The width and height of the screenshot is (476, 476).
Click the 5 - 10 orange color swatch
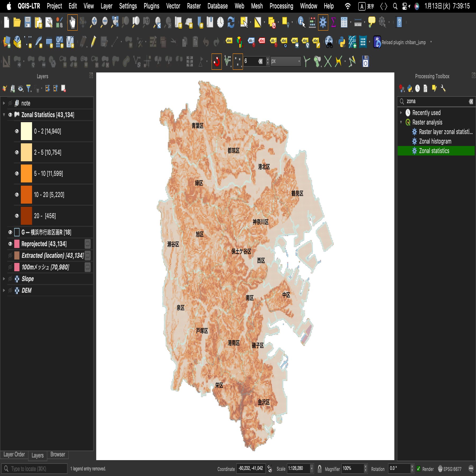click(x=26, y=173)
